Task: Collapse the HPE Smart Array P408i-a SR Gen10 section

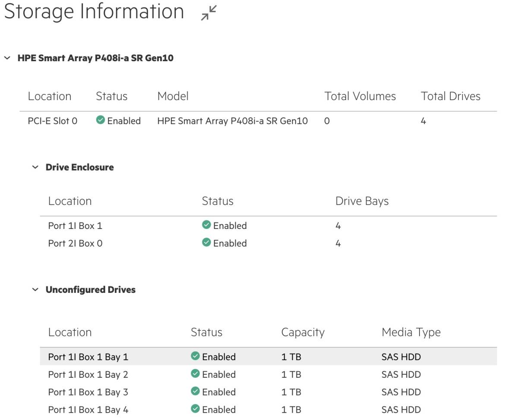Action: point(7,58)
